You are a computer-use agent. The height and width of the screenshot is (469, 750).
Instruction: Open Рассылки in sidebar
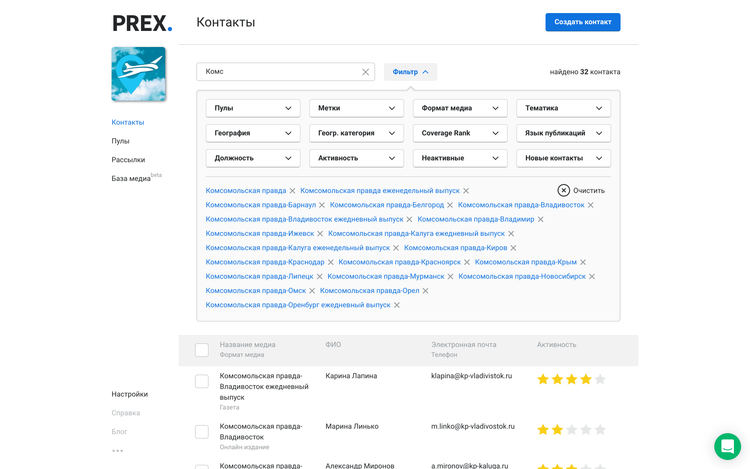tap(128, 160)
